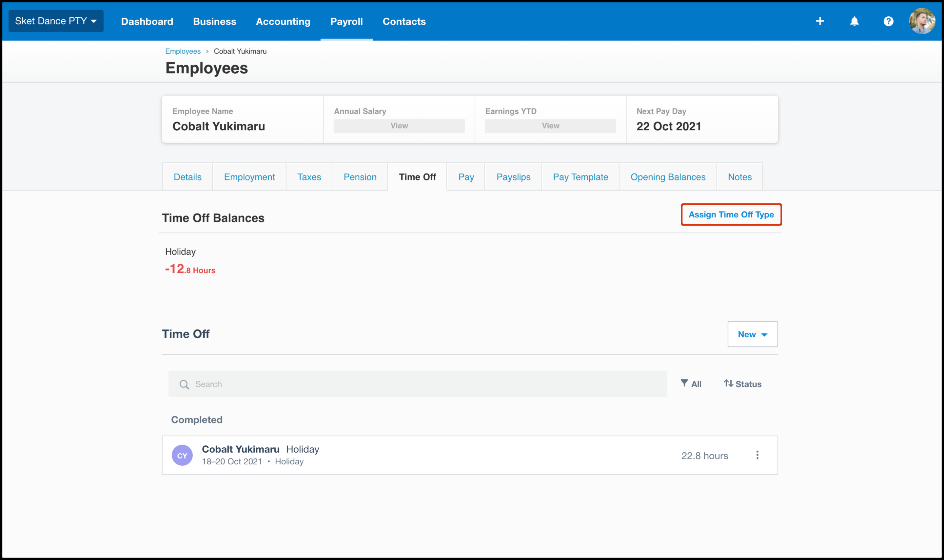Open notifications bell icon
Screen dimensions: 944x560
(x=854, y=21)
